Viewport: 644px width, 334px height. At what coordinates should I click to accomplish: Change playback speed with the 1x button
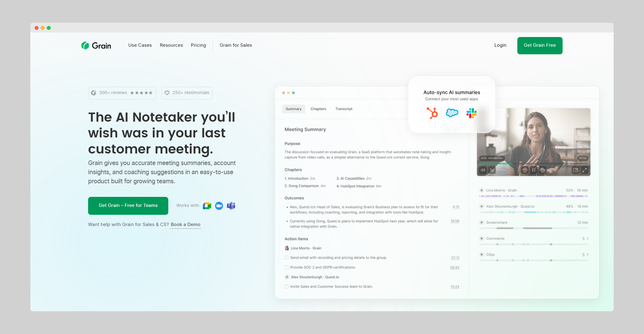click(x=492, y=170)
